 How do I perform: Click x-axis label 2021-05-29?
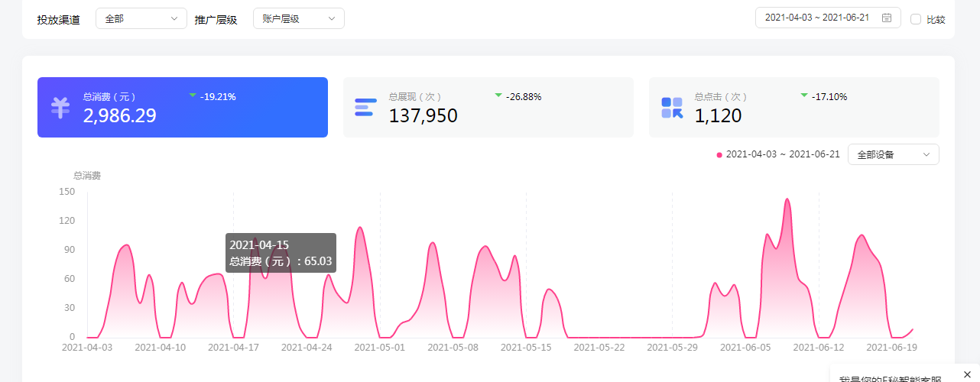click(x=672, y=347)
